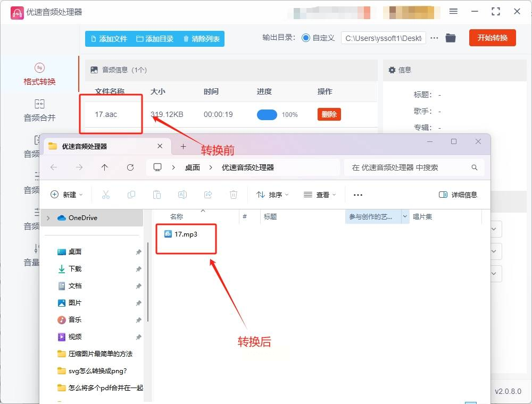Click the cut scissors icon in toolbar
Screen dimensions: 532x404
pos(106,195)
